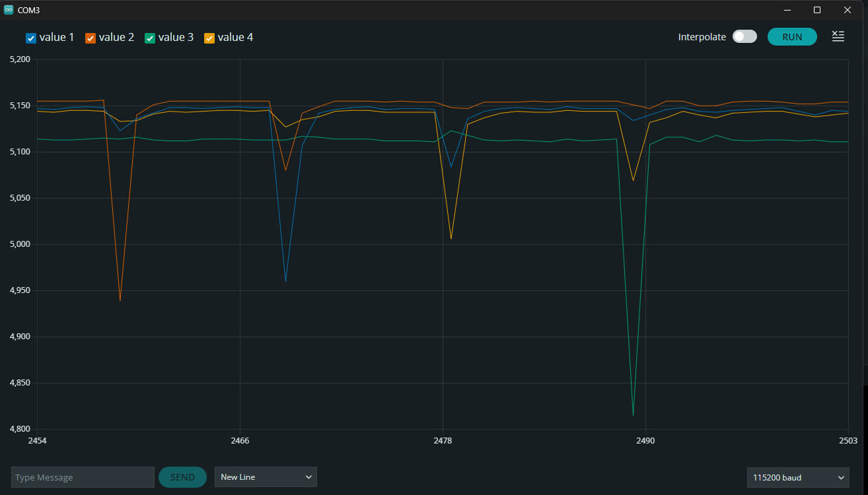Click the 2466 x-axis tick label
The width and height of the screenshot is (868, 495).
240,440
